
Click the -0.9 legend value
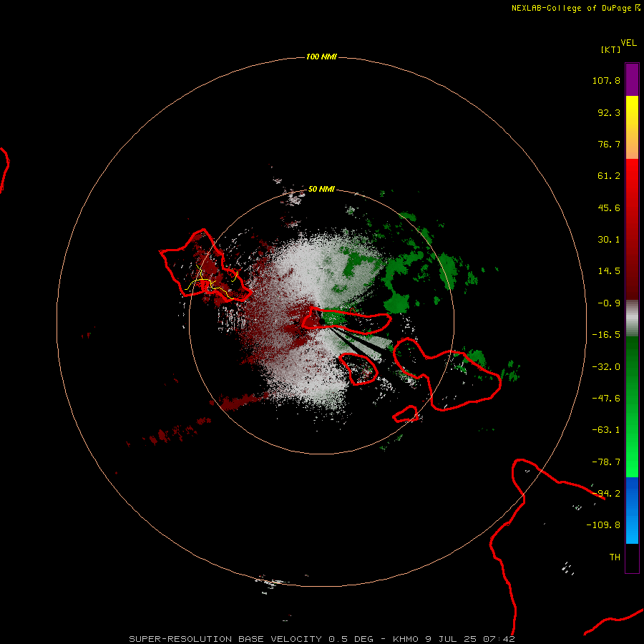[609, 303]
